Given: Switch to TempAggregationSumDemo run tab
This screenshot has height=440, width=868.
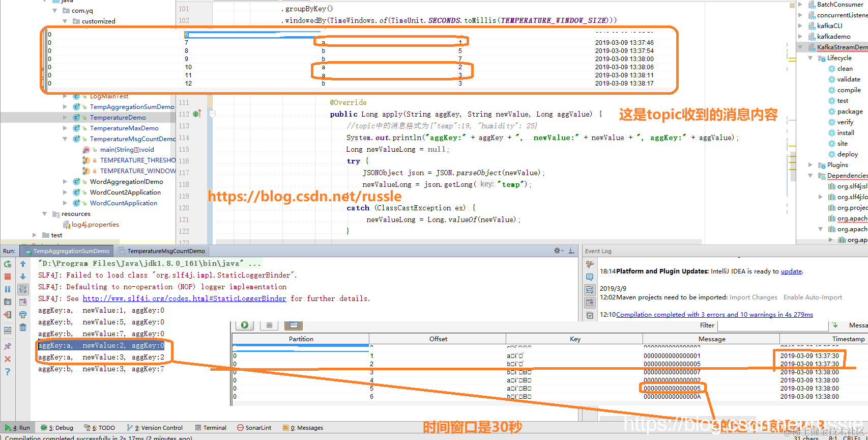Looking at the screenshot, I should tap(67, 251).
